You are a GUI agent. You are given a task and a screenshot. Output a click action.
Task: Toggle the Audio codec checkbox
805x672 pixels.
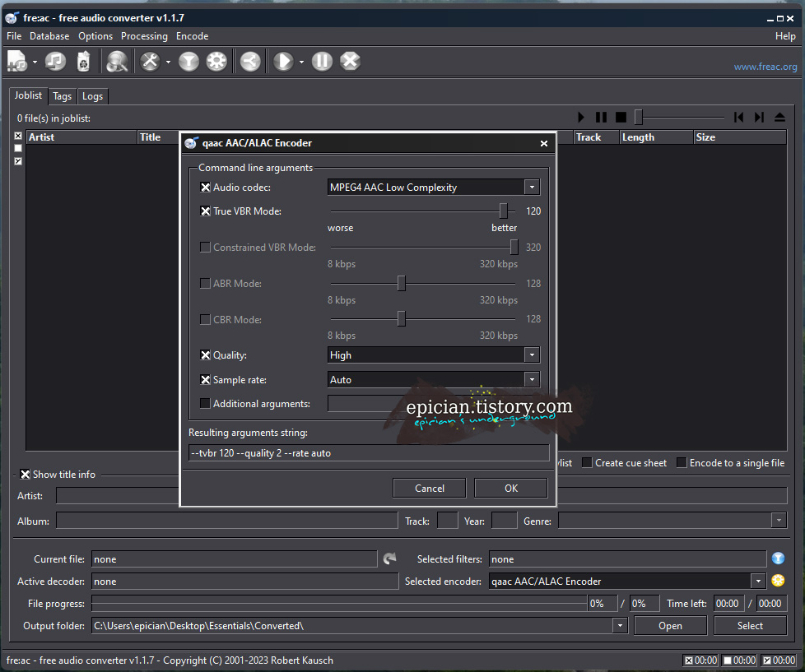[x=205, y=188]
